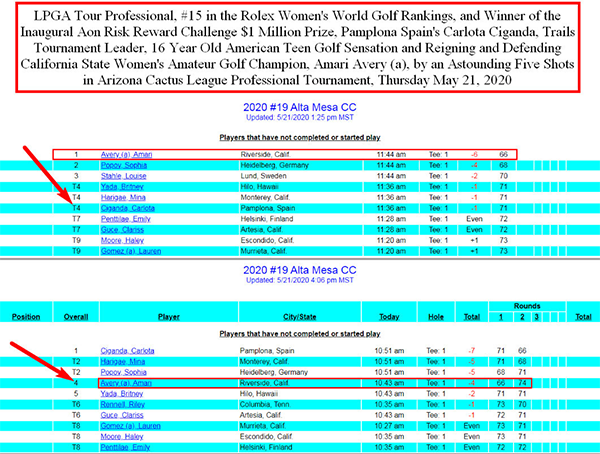Open Penttilae, Emily link in the 72-72 row
Viewport: 600px width, 454px height.
[125, 447]
